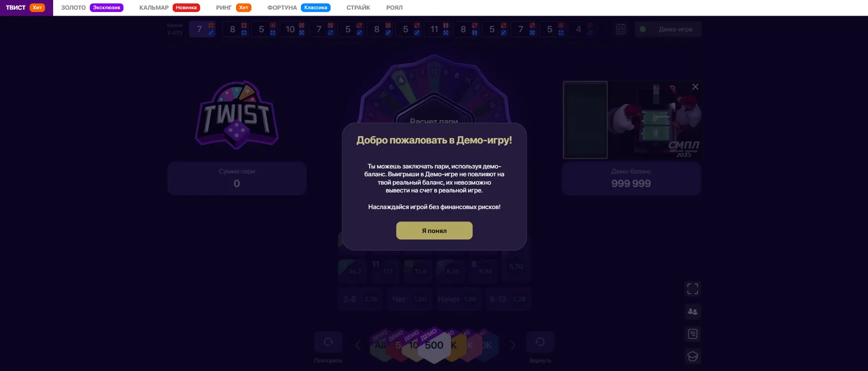868x371 pixels.
Task: Confirm with the Я понял button
Action: pyautogui.click(x=434, y=231)
